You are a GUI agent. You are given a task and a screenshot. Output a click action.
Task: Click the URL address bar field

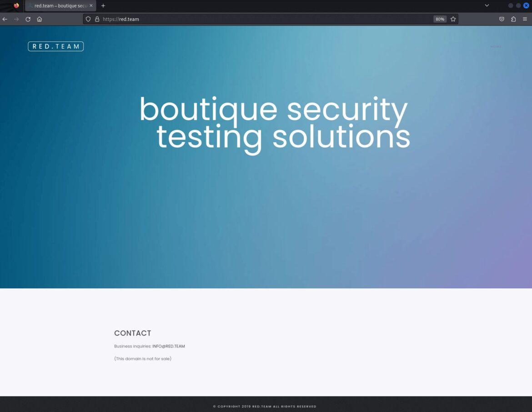264,19
